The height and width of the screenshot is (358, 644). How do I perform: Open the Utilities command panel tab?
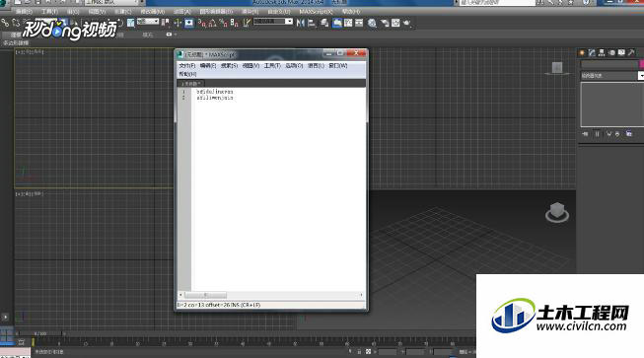point(631,52)
